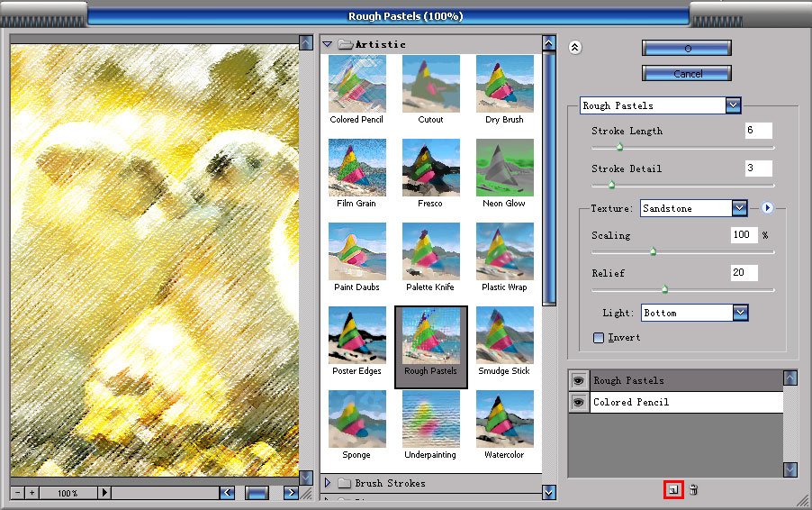Open the Texture Sandstone dropdown

pyautogui.click(x=739, y=208)
